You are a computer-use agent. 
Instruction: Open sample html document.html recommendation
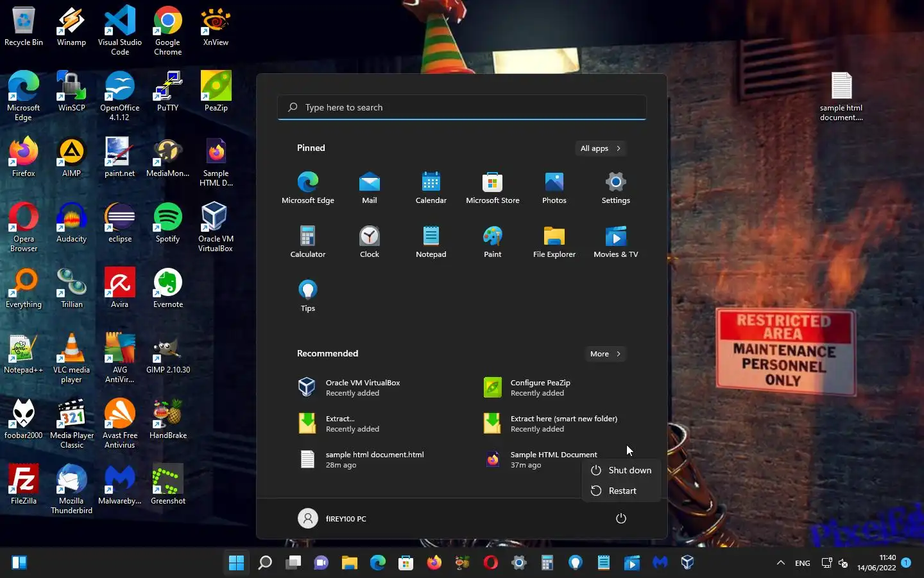pos(370,459)
